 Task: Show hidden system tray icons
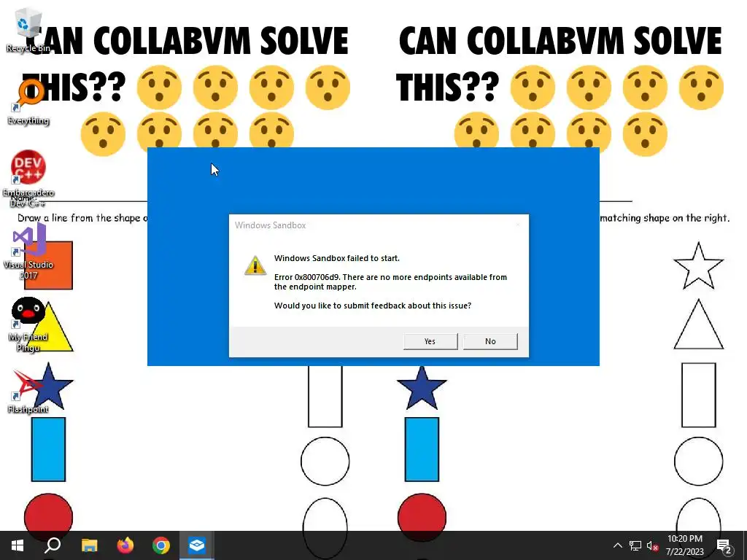(617, 545)
